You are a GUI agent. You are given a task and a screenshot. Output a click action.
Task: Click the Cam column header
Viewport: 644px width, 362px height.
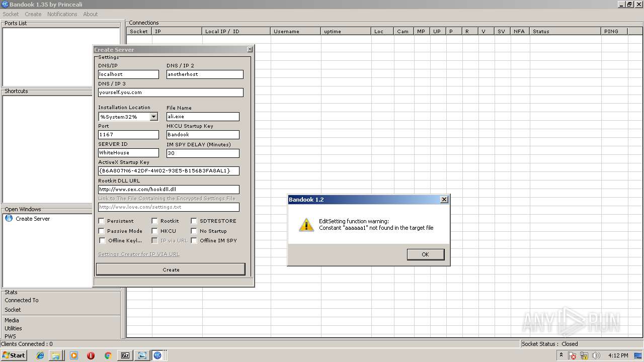405,31
